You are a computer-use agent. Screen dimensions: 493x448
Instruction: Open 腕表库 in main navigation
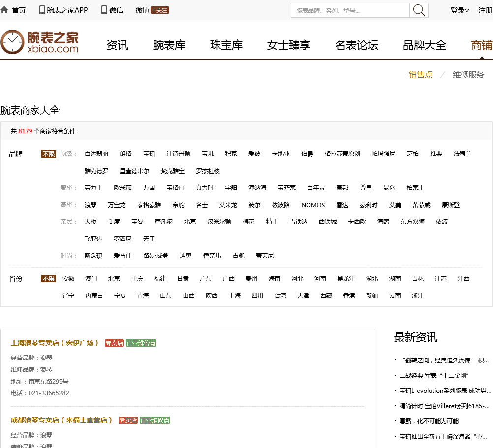point(169,45)
